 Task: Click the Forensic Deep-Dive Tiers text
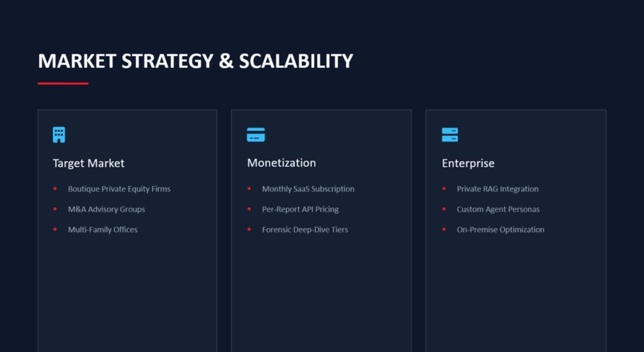304,230
